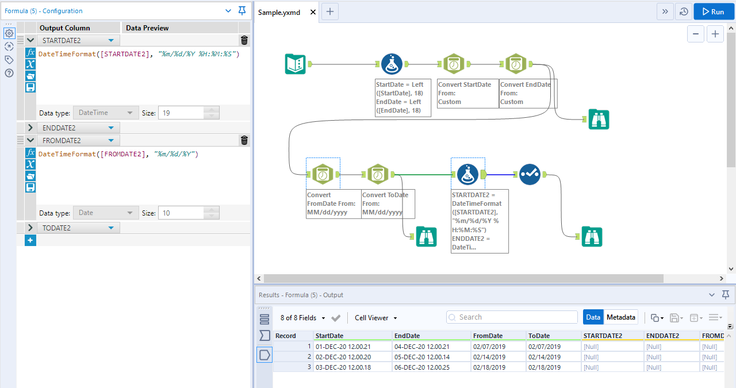Click the STARTDATE2 Size field
Screen dimensions: 736x388
coord(182,113)
